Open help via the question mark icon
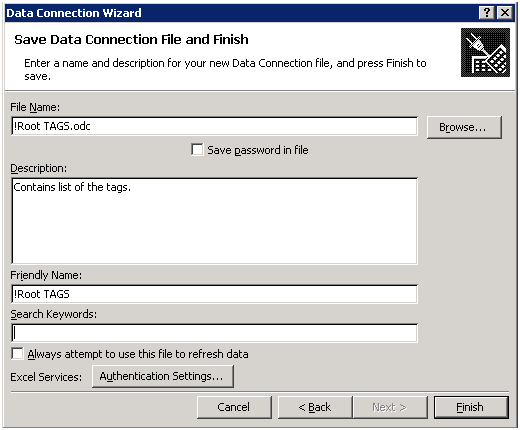 (486, 13)
